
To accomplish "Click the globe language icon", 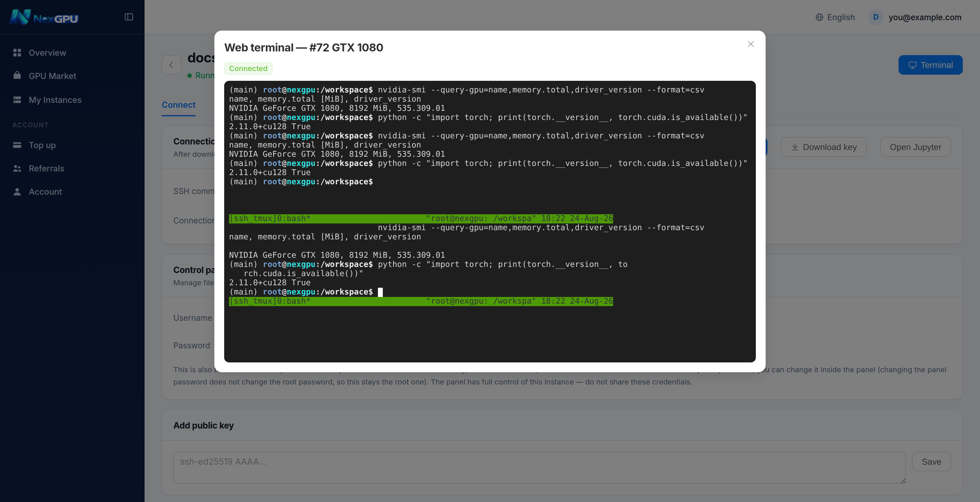I will tap(820, 17).
